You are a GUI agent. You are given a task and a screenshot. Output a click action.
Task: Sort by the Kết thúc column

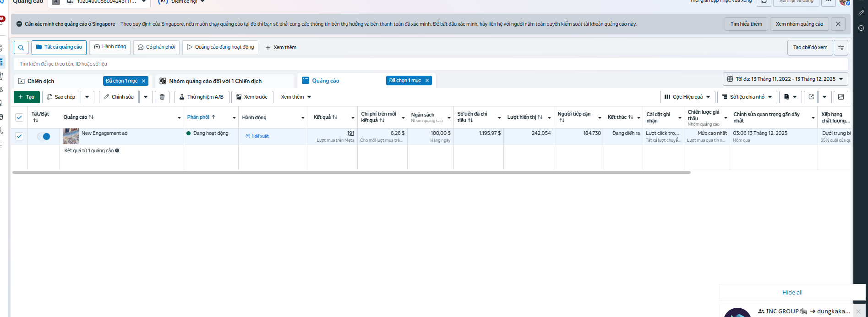point(620,117)
